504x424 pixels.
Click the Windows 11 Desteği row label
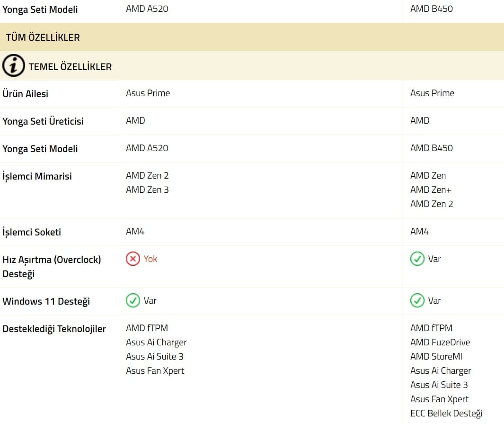coord(46,301)
